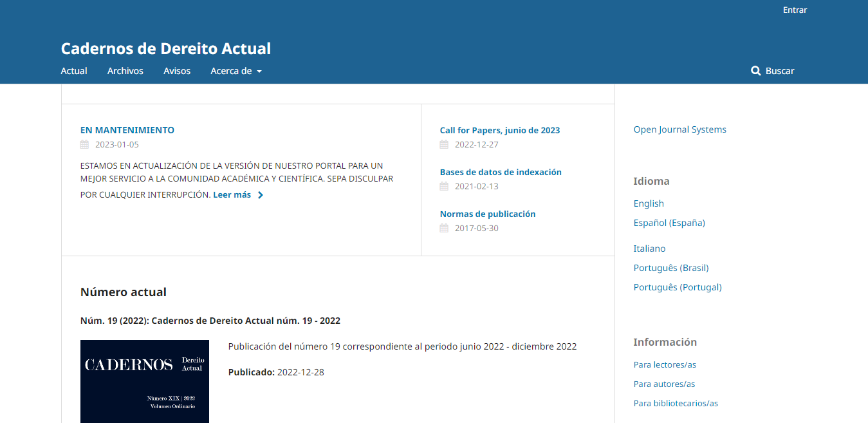Switch language to Português (Portugal)
Viewport: 868px width, 423px height.
point(678,287)
